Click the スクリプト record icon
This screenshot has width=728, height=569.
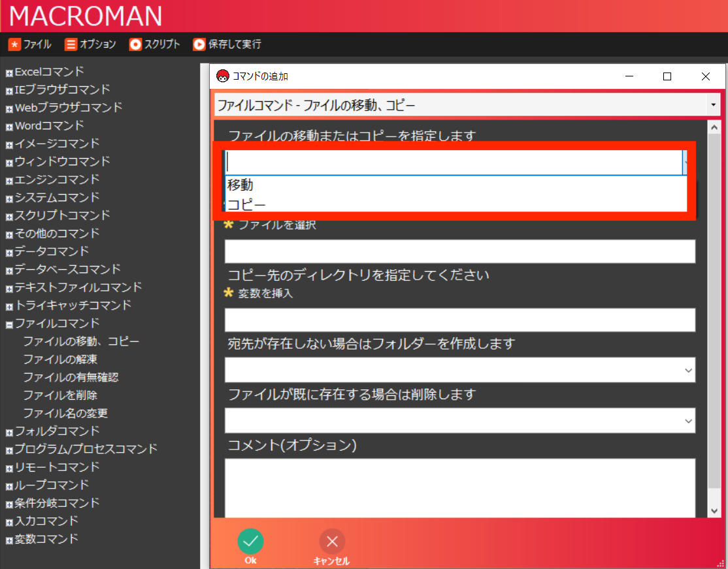click(135, 44)
